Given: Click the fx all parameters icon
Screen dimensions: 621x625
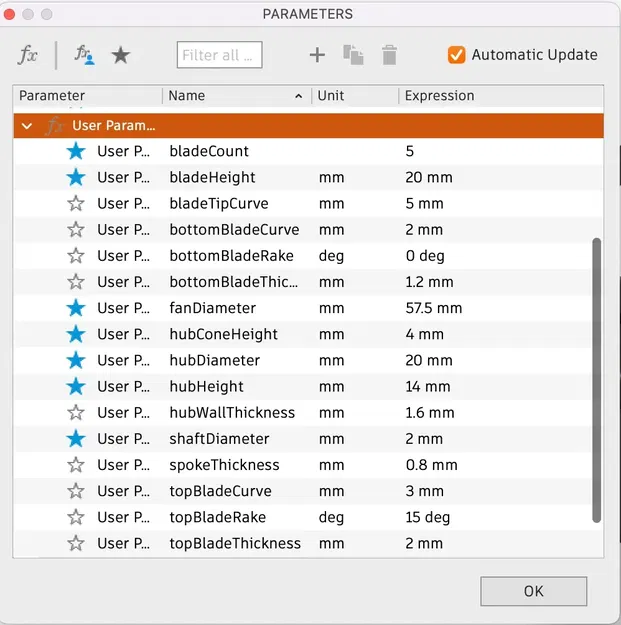Looking at the screenshot, I should pos(28,55).
